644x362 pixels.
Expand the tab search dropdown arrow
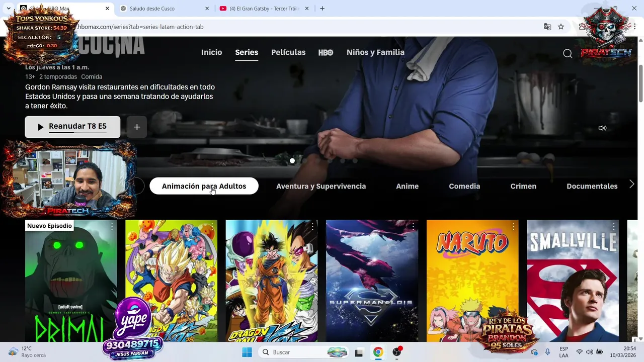(9, 9)
